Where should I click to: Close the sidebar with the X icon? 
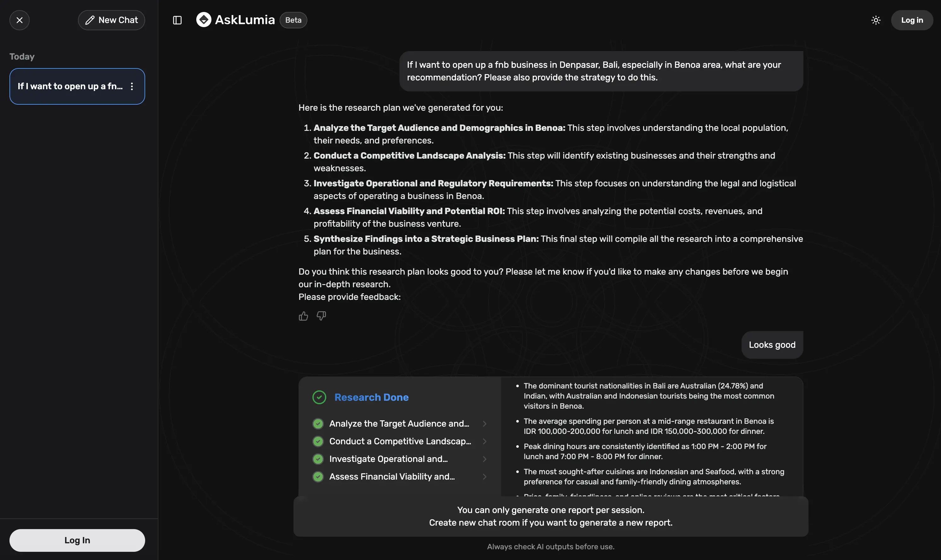20,20
